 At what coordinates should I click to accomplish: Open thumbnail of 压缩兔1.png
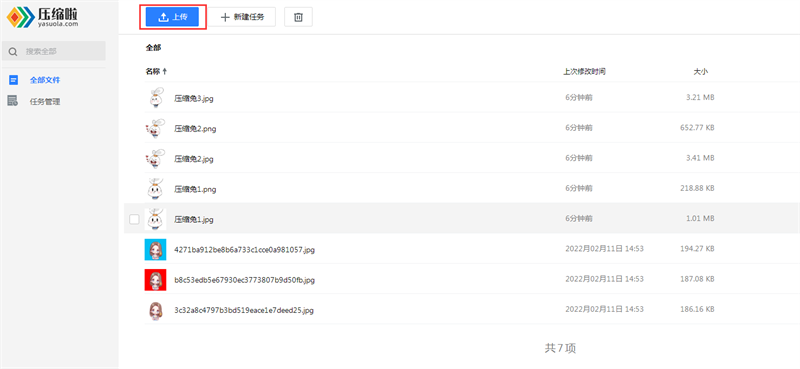point(155,188)
